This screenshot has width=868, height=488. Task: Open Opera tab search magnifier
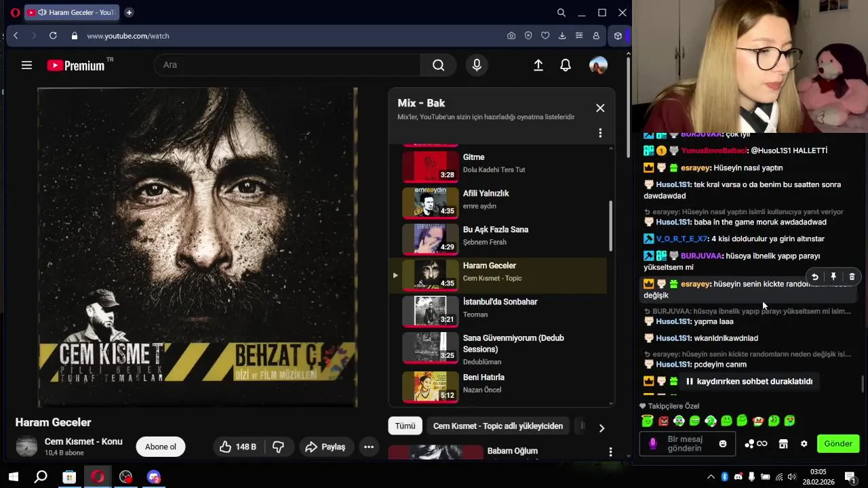[x=561, y=12]
